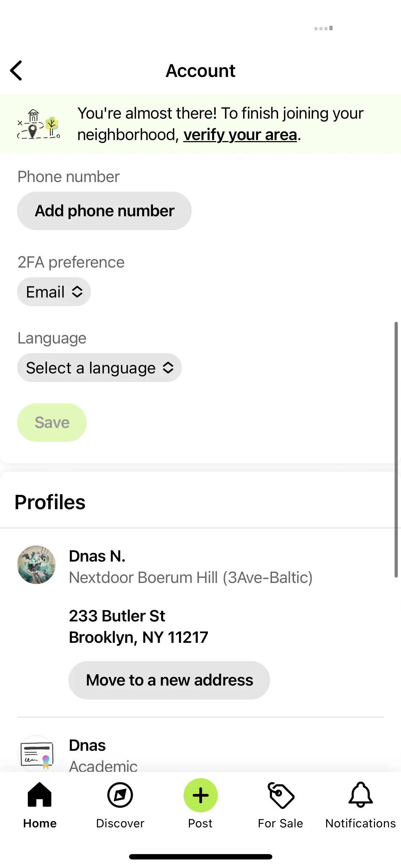Open the Notifications bell icon
Screen dimensions: 401x868
(361, 795)
